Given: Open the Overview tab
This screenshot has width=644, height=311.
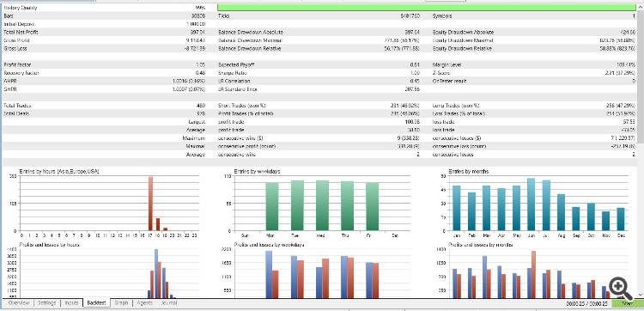Looking at the screenshot, I should coord(19,303).
